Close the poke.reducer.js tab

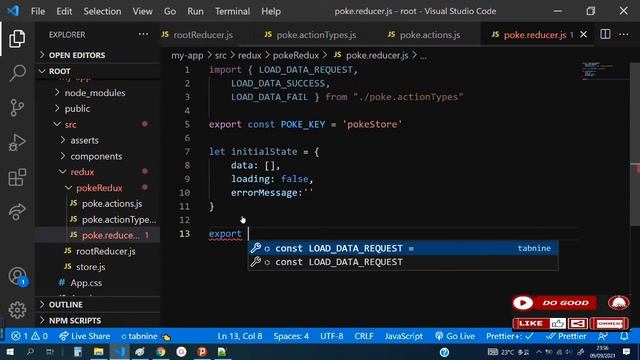pyautogui.click(x=584, y=35)
